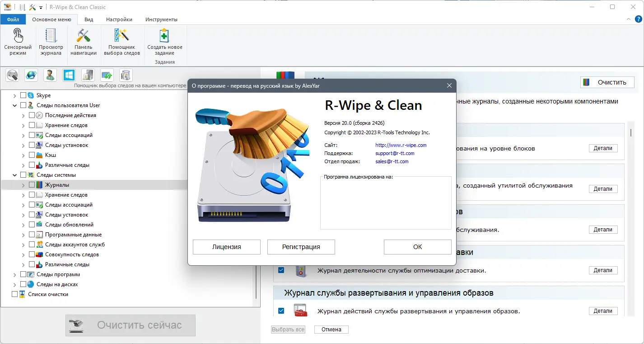This screenshot has width=644, height=344.
Task: Toggle Панель навигации in the ribbon
Action: (x=84, y=42)
